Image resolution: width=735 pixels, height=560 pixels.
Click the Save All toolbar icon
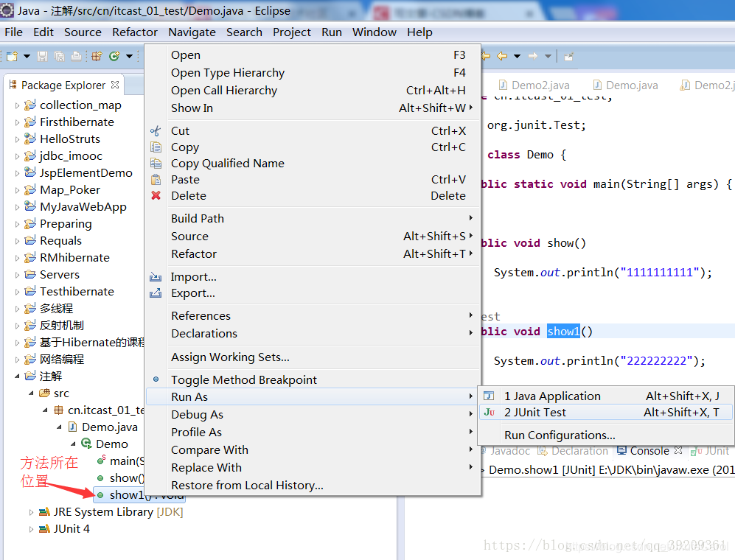(60, 56)
